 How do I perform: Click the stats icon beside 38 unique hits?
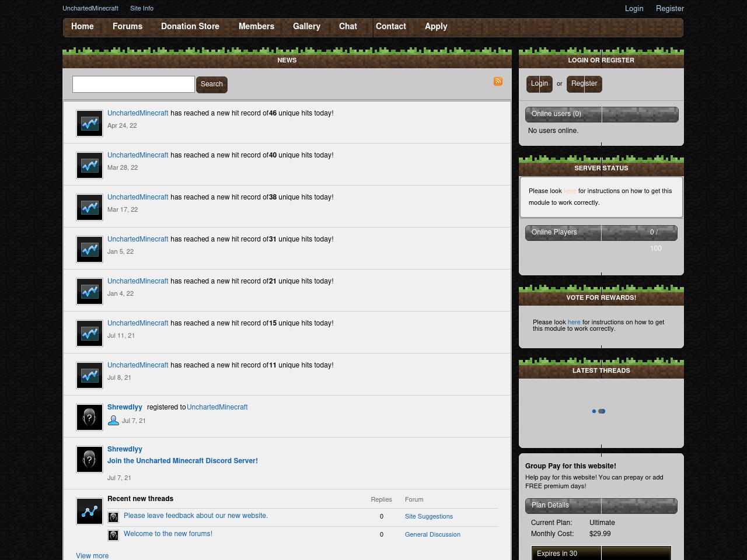click(90, 207)
